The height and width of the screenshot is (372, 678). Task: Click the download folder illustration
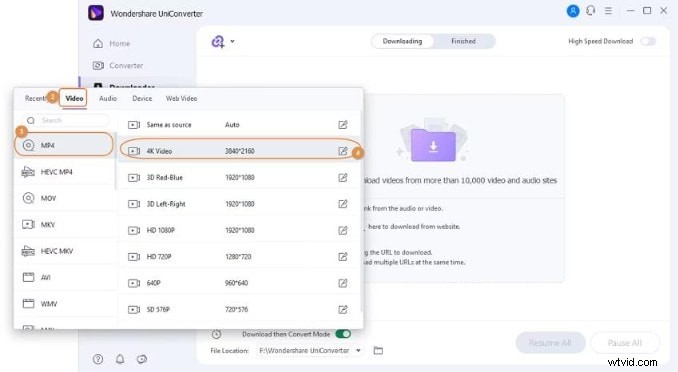433,141
